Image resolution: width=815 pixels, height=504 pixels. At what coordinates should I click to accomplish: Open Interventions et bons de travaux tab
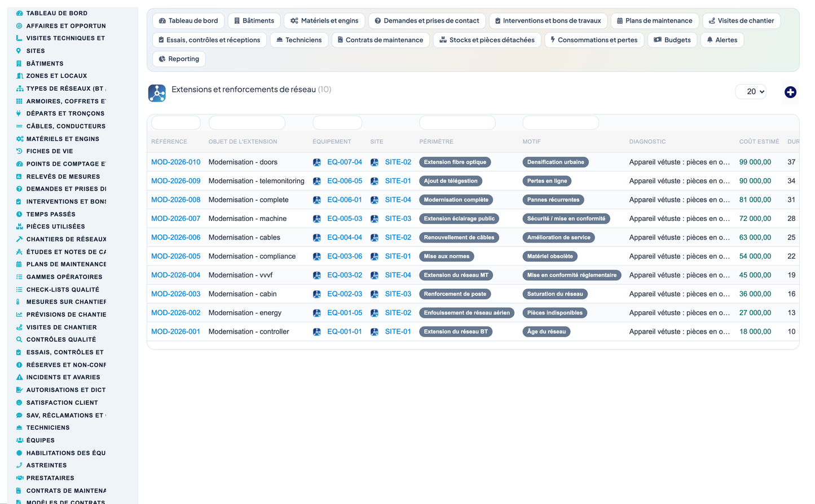[x=548, y=21]
